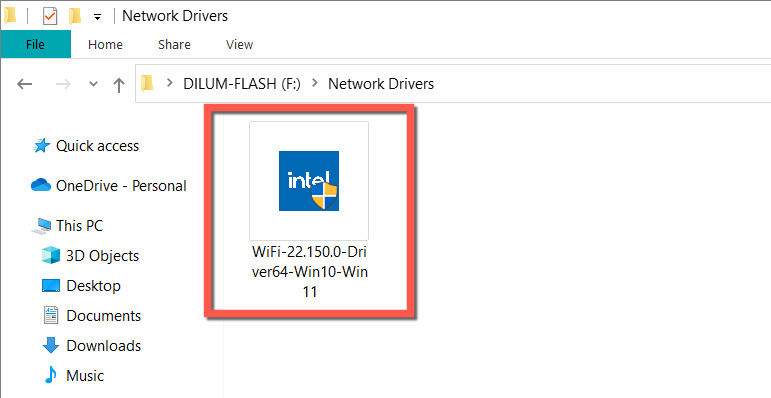This screenshot has width=771, height=398.
Task: Click Network Drivers breadcrumb in address bar
Action: [381, 84]
